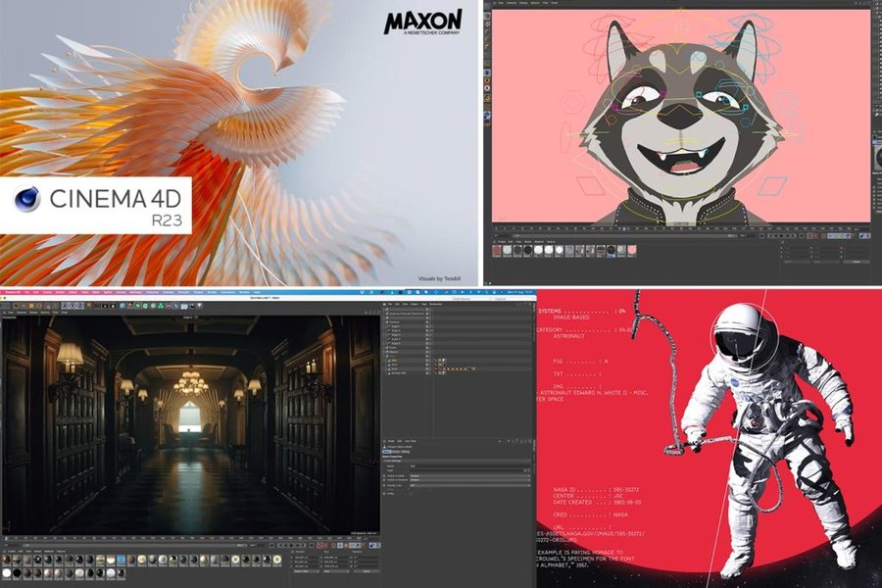882x588 pixels.
Task: Toggle X-axis lock in hallway window toolbar
Action: point(66,306)
